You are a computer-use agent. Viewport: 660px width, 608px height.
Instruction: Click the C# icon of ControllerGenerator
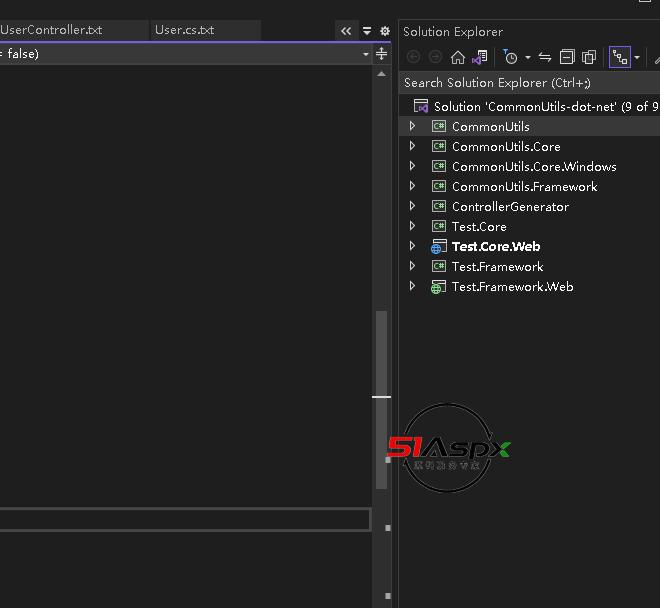point(439,206)
